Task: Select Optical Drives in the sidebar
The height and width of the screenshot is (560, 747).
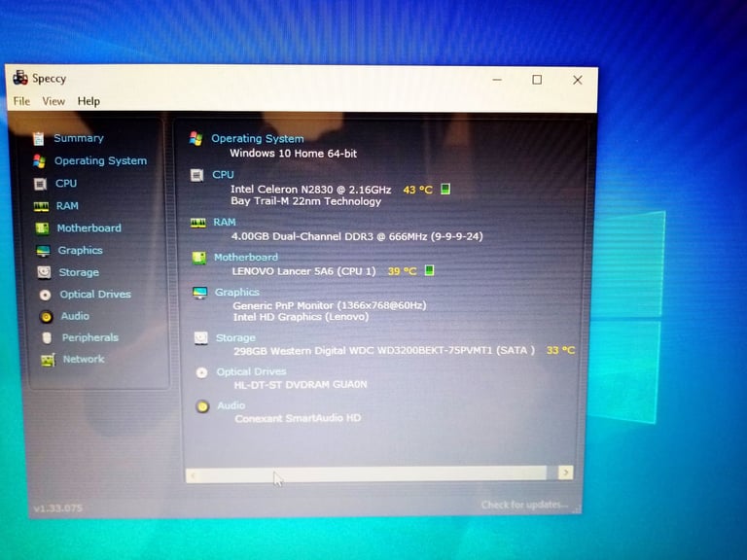Action: click(95, 295)
